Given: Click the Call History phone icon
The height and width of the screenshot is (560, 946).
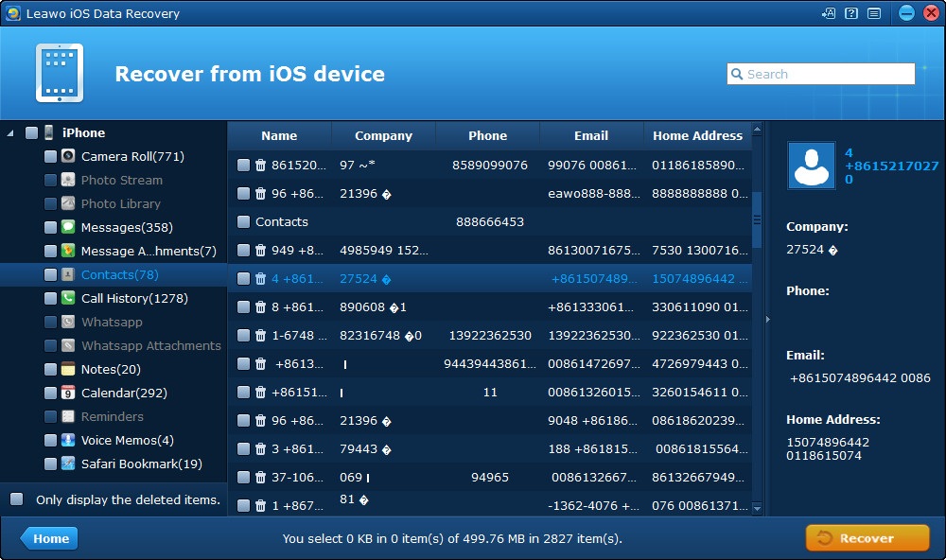Looking at the screenshot, I should click(x=68, y=298).
